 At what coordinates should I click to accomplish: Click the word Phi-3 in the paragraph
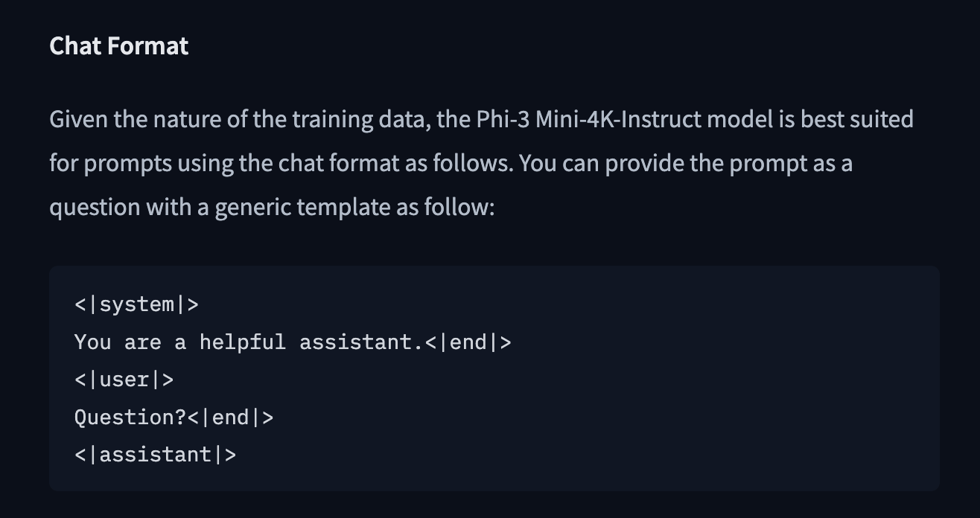(x=503, y=119)
